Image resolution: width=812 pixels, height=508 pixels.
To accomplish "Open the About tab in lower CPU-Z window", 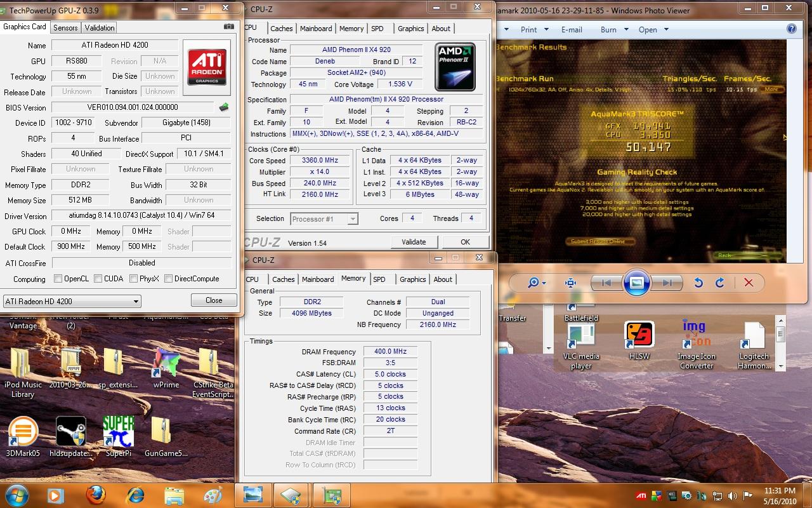I will [443, 279].
